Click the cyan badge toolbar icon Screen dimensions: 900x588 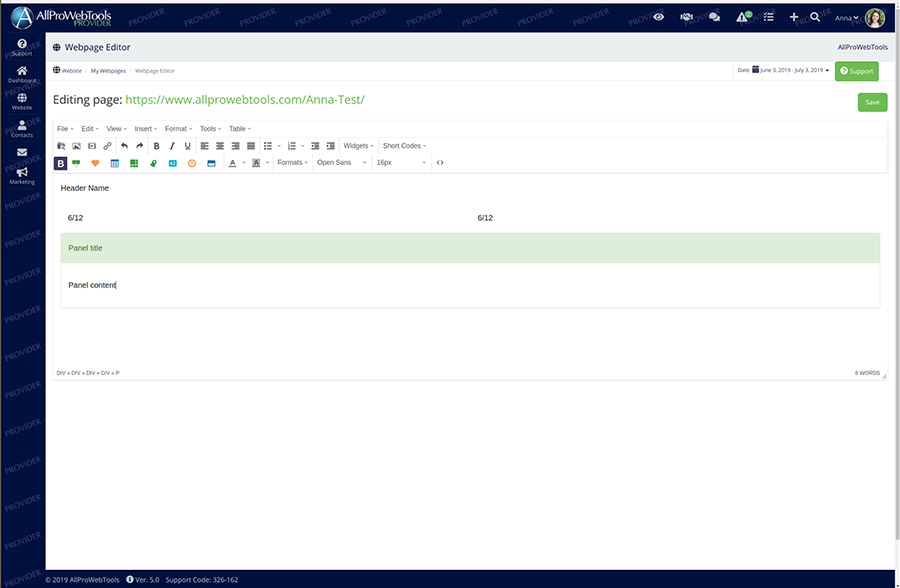point(173,163)
